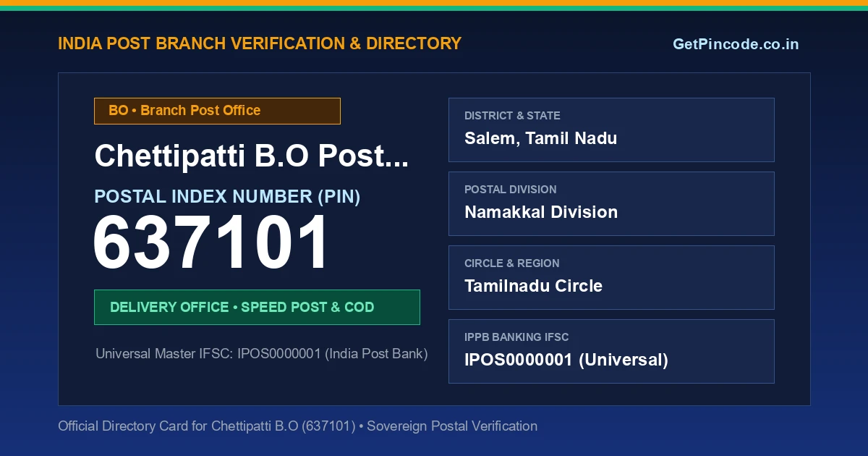Click the Tamilnadu Circle value
Screen dimensions: 868x456
tap(533, 286)
